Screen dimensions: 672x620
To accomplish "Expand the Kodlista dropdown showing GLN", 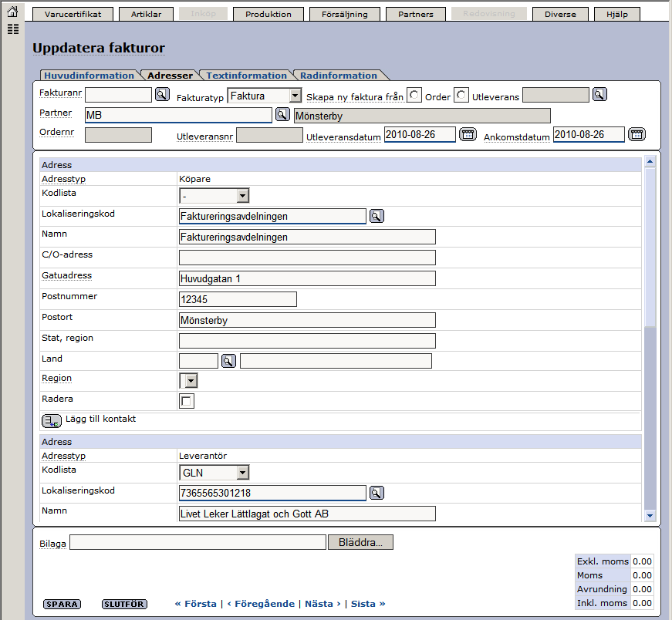I will [x=214, y=473].
